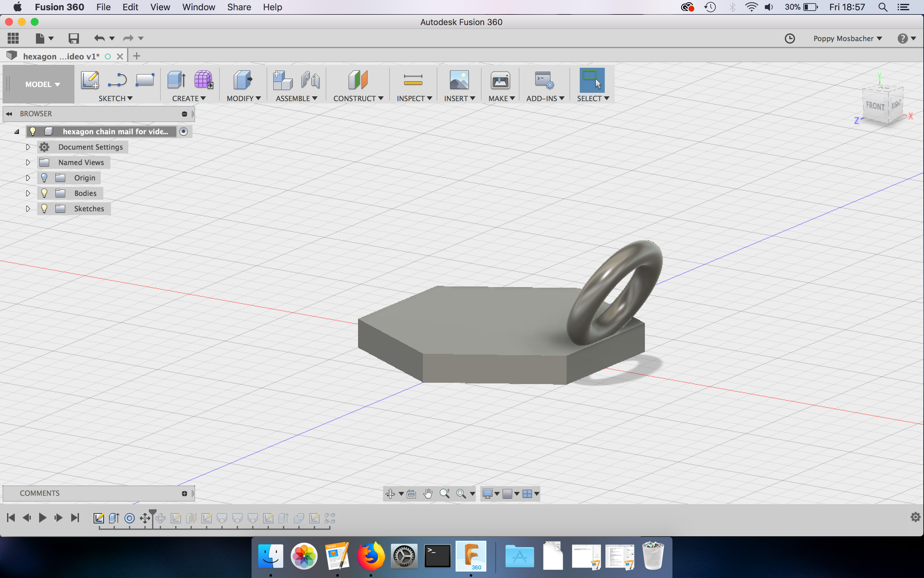The image size is (924, 578).
Task: Open the Share menu
Action: [239, 7]
